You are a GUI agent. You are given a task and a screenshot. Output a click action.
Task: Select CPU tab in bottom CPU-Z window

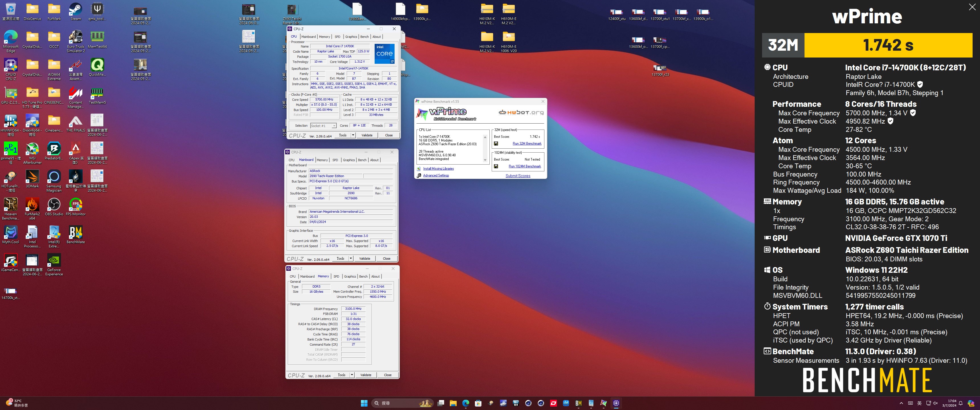tap(293, 276)
